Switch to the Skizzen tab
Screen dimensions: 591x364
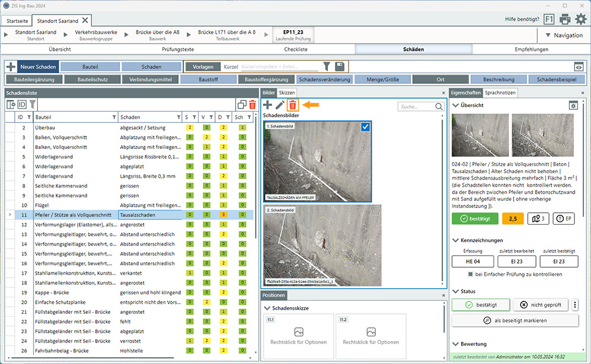(287, 93)
